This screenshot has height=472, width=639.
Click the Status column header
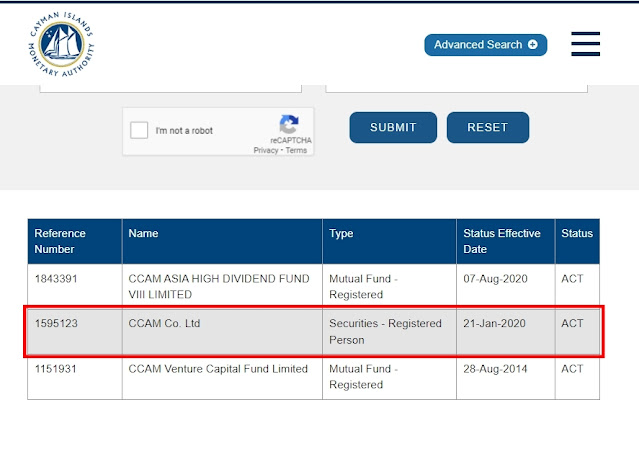pos(577,241)
